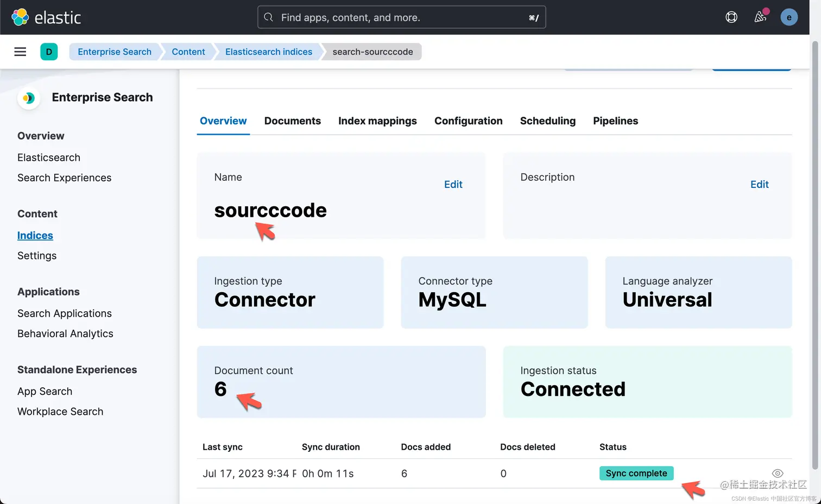Click the Sync duration column header

tap(331, 447)
